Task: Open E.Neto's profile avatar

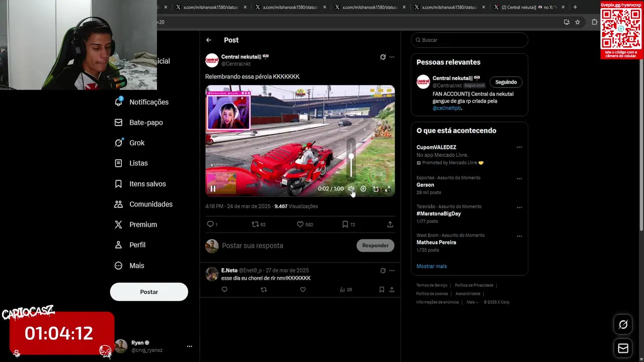Action: pyautogui.click(x=212, y=275)
